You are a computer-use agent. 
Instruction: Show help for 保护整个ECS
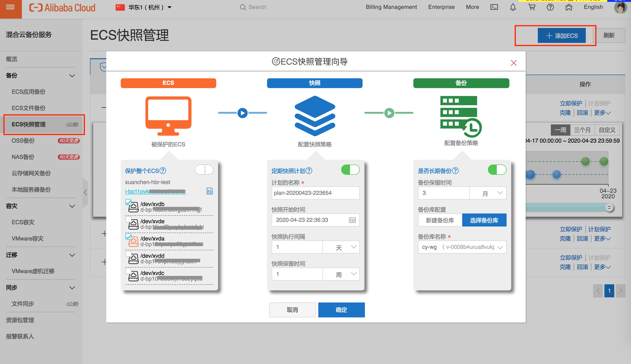click(x=163, y=171)
